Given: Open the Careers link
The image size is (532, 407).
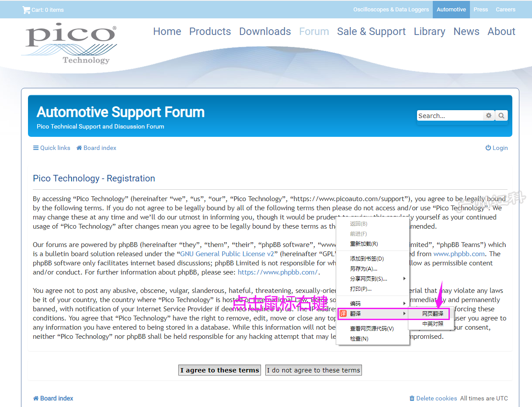Looking at the screenshot, I should pos(505,10).
